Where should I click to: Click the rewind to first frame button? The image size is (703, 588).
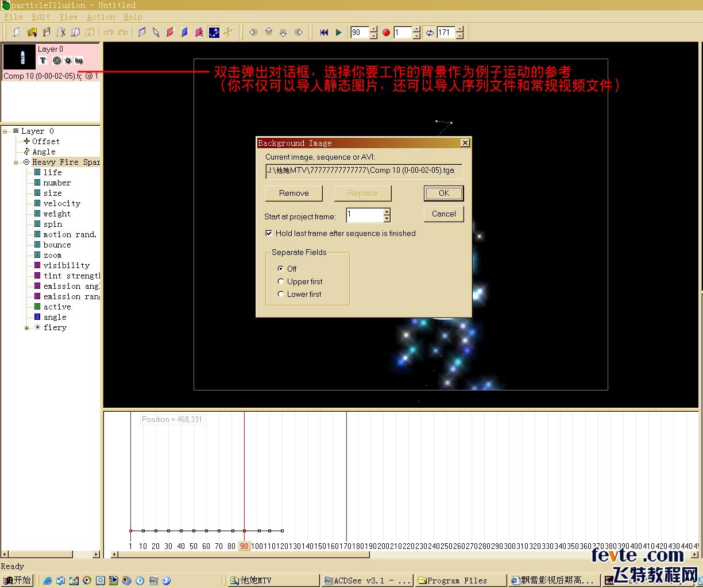(325, 33)
